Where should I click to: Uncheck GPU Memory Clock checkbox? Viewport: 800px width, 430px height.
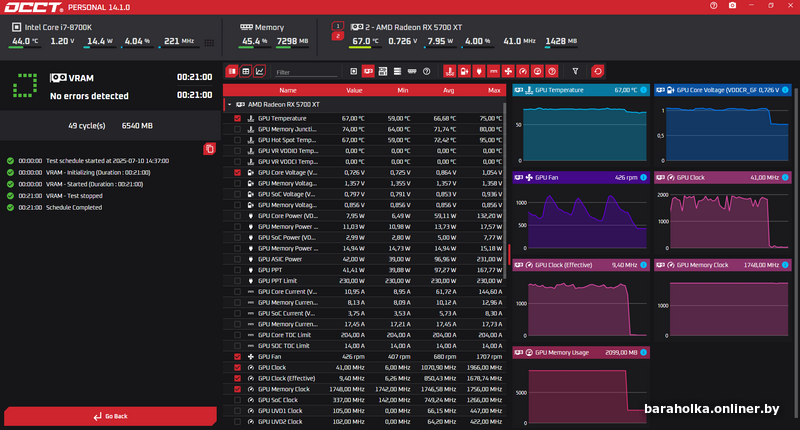[x=237, y=389]
